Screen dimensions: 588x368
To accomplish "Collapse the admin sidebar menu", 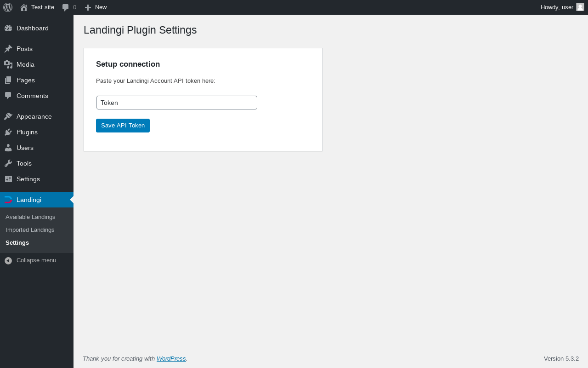I will click(30, 260).
